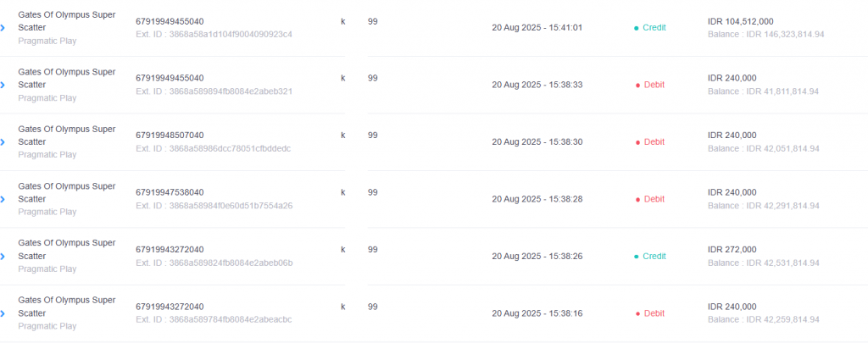Viewport: 868px width, 343px height.
Task: Click the Debit status at 15:38:16
Action: tap(650, 313)
